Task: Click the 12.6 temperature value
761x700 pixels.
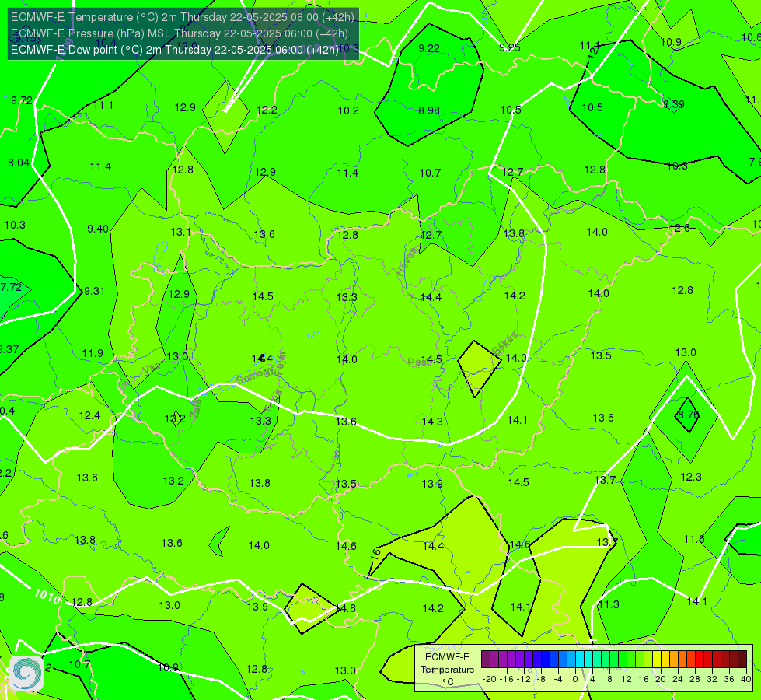Action: pos(679,229)
